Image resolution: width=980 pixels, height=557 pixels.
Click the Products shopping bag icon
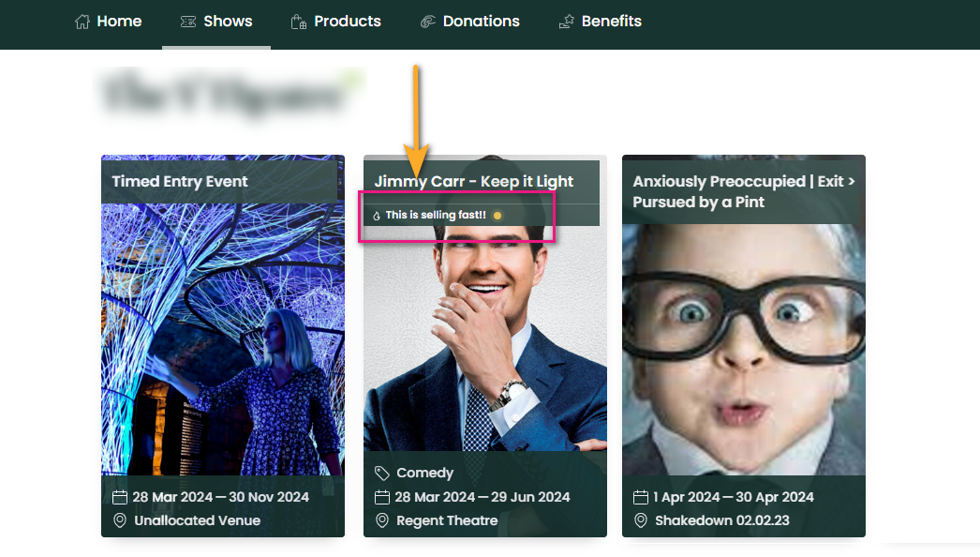click(x=298, y=22)
